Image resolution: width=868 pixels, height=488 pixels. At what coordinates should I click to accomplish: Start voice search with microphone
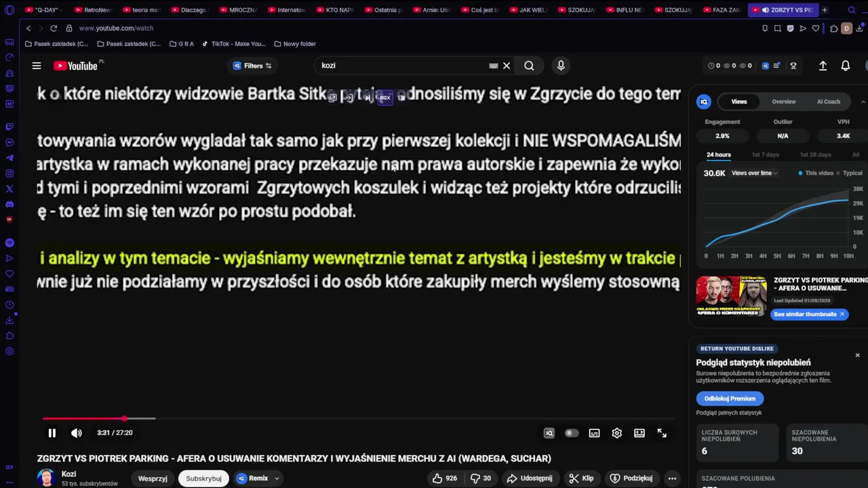pos(561,66)
